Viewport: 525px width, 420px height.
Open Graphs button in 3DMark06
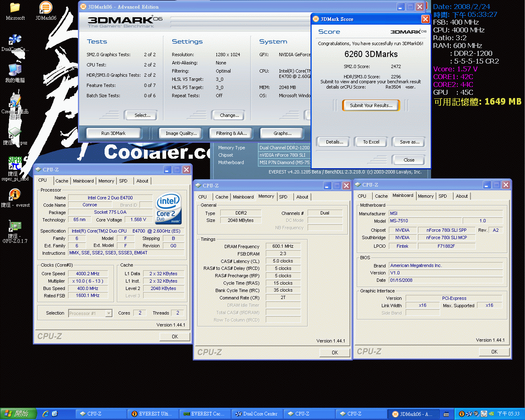point(282,133)
